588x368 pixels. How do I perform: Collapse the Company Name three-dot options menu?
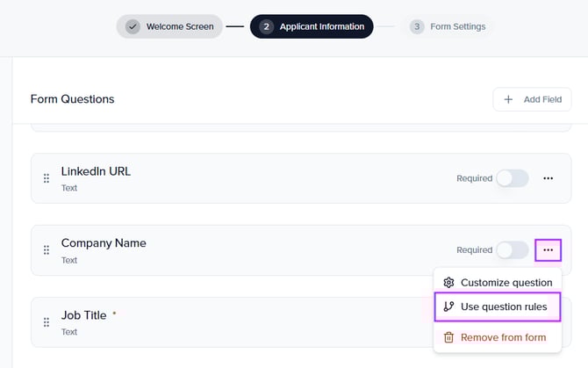pos(548,250)
